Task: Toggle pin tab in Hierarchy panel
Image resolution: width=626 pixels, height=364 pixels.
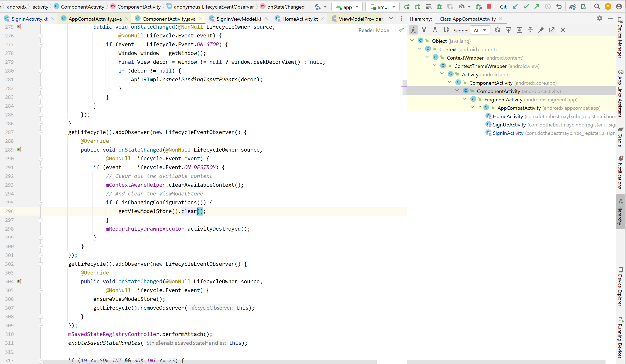Action: click(541, 30)
